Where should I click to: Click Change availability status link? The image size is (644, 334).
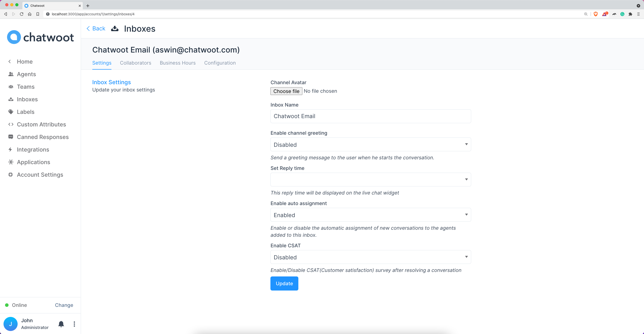tap(64, 305)
